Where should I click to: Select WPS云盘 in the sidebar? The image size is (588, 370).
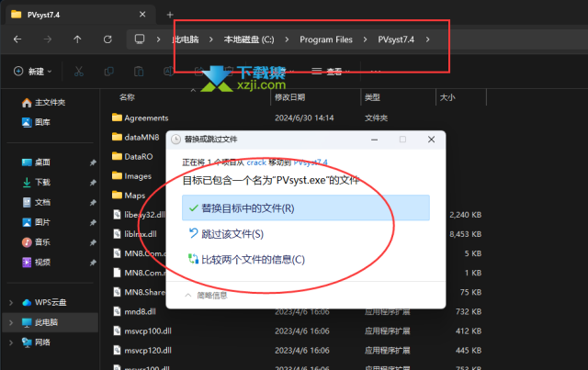click(x=44, y=303)
